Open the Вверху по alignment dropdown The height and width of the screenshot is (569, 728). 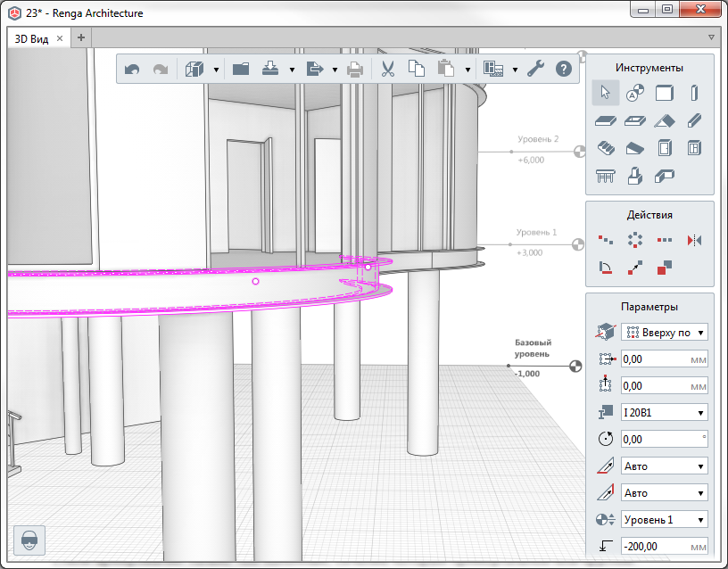click(x=664, y=332)
